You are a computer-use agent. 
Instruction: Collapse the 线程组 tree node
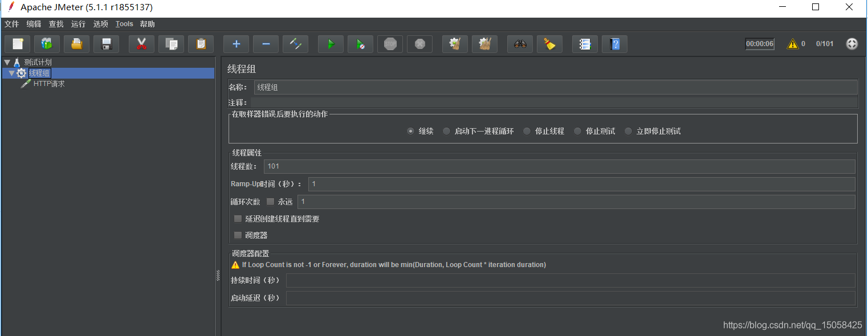tap(12, 73)
